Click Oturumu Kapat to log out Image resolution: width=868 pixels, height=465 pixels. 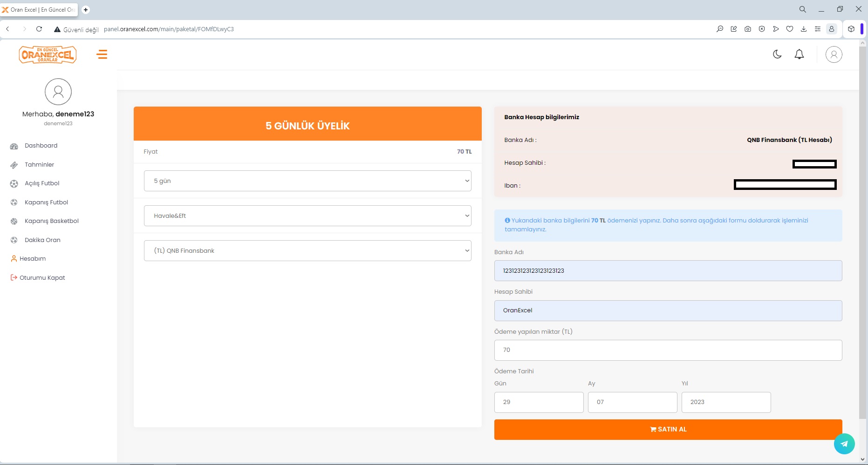42,278
